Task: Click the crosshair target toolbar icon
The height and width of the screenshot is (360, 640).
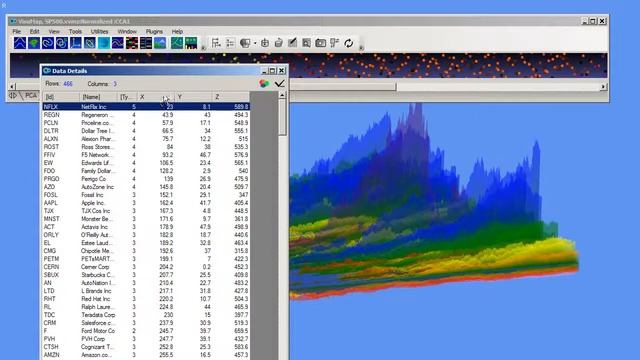Action: click(x=265, y=43)
